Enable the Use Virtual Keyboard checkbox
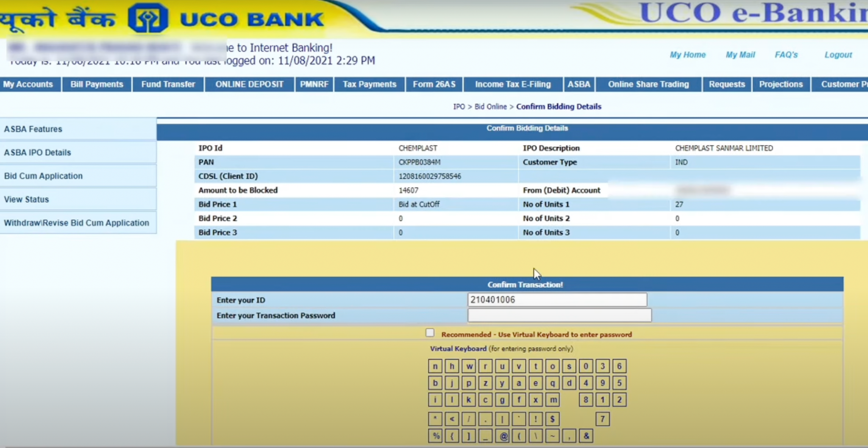868x448 pixels. pyautogui.click(x=430, y=333)
